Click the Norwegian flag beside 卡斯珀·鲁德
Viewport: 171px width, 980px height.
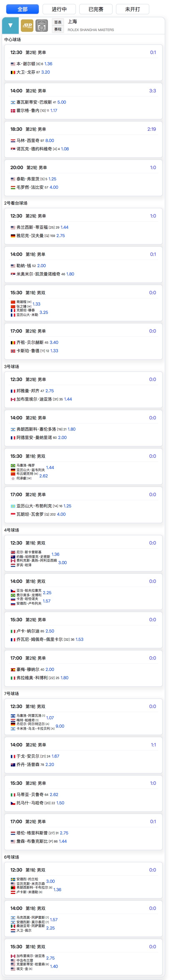[13, 351]
